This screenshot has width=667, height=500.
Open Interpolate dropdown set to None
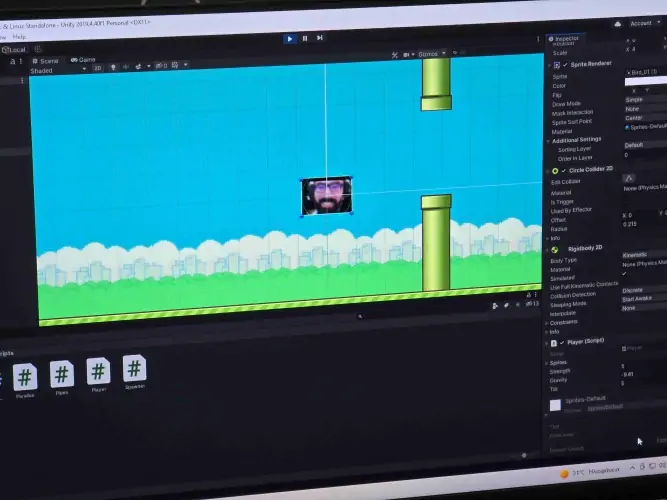(644, 308)
